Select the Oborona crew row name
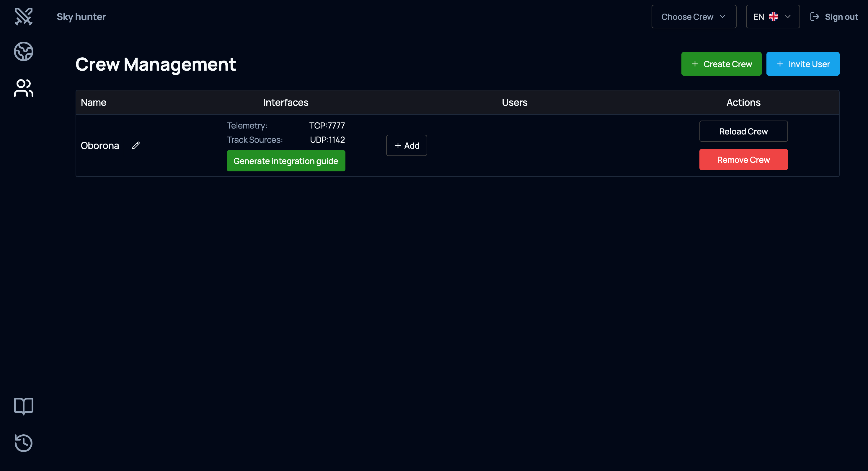The image size is (868, 471). 100,145
